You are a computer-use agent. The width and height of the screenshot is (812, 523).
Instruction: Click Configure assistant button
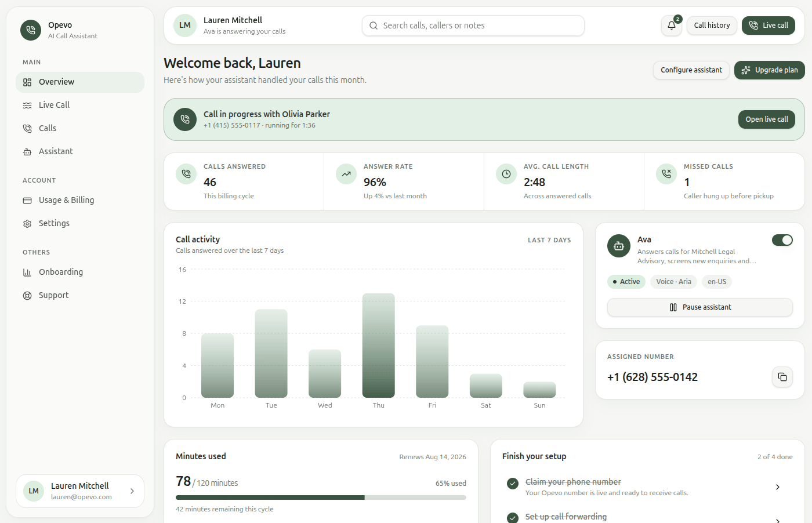click(691, 70)
